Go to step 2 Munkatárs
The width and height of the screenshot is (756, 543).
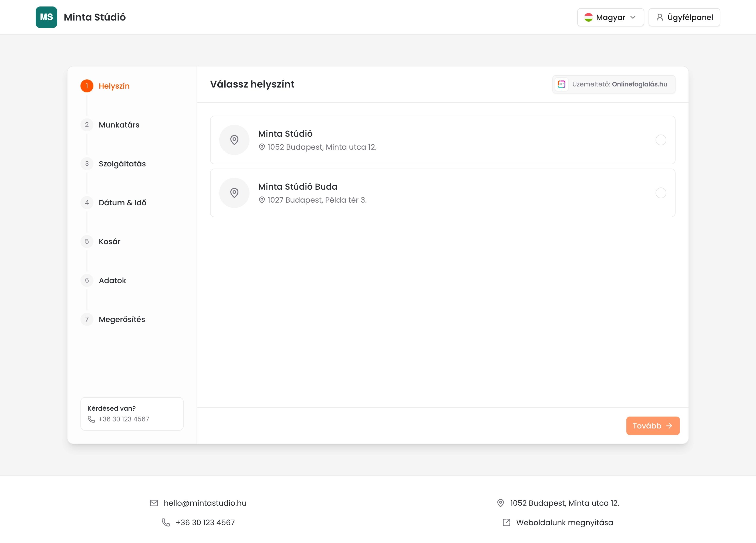pyautogui.click(x=110, y=125)
